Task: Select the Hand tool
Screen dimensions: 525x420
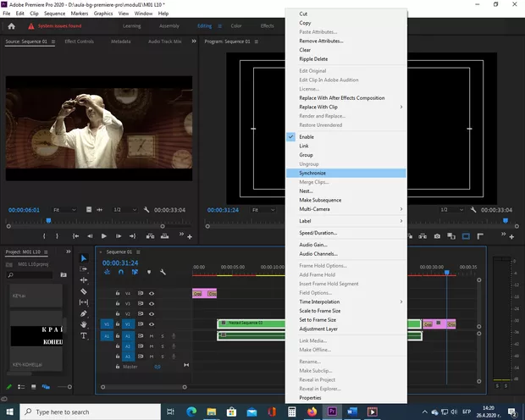Action: click(x=84, y=324)
